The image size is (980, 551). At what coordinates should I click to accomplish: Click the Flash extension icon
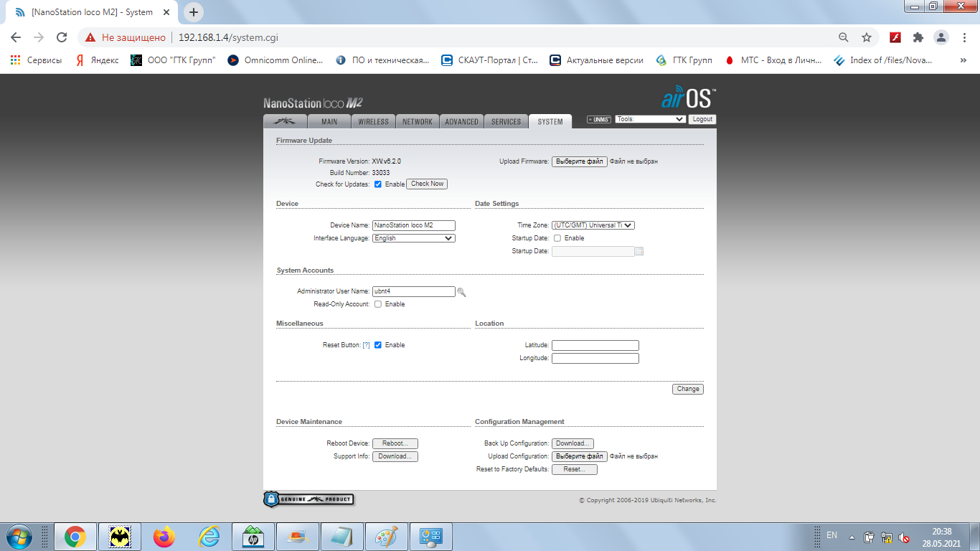pos(895,37)
